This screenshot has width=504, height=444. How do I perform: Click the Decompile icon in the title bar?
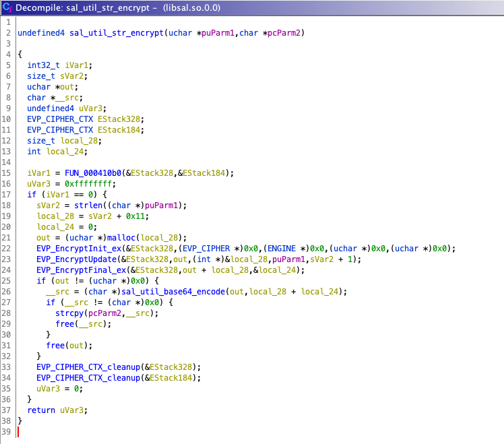click(x=7, y=7)
